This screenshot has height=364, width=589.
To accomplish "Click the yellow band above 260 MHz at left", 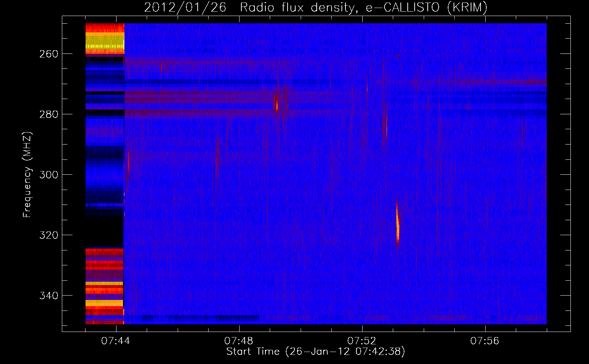I will (x=105, y=41).
